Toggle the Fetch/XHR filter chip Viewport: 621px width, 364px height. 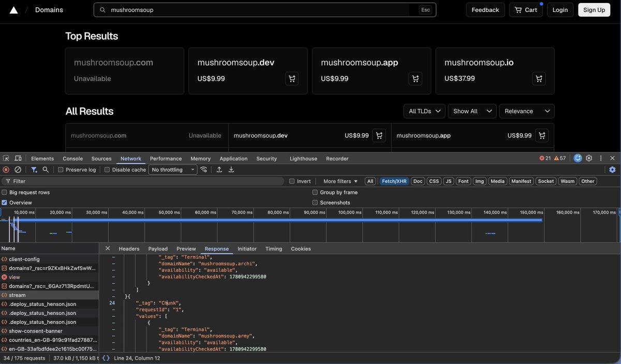tap(394, 181)
